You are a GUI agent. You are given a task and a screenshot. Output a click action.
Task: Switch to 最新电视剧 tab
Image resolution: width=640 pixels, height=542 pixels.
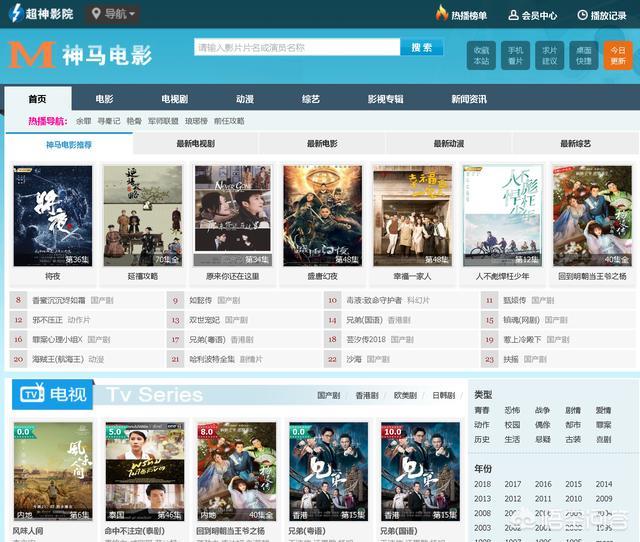pyautogui.click(x=196, y=144)
